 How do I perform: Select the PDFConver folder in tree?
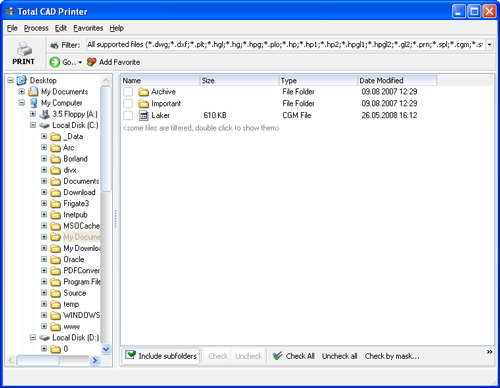tap(82, 271)
